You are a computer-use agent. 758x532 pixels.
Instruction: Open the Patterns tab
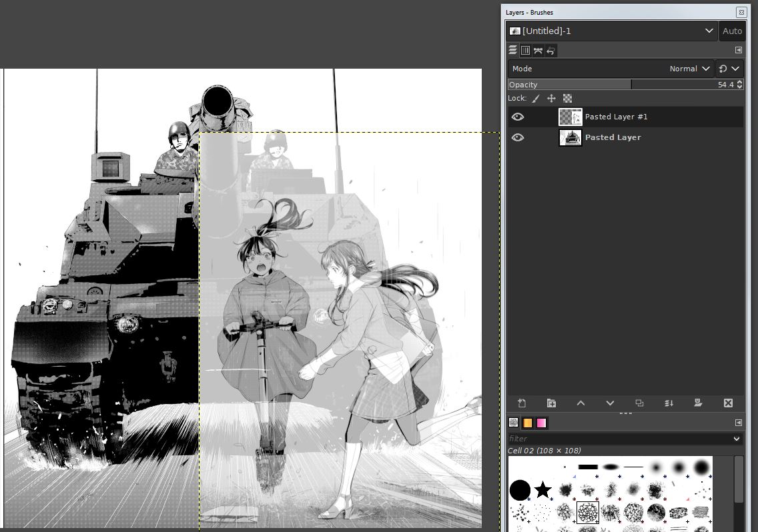[x=527, y=423]
